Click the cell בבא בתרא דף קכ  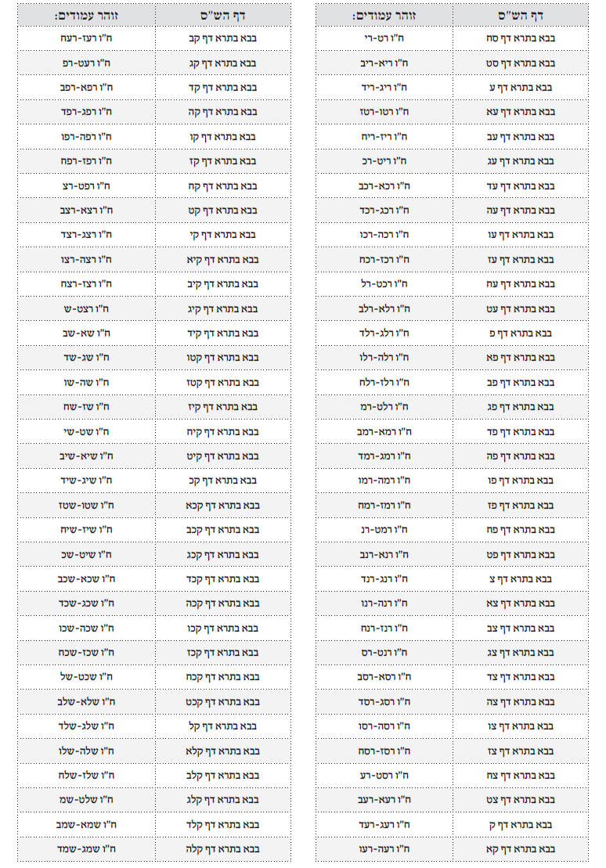pos(222,481)
